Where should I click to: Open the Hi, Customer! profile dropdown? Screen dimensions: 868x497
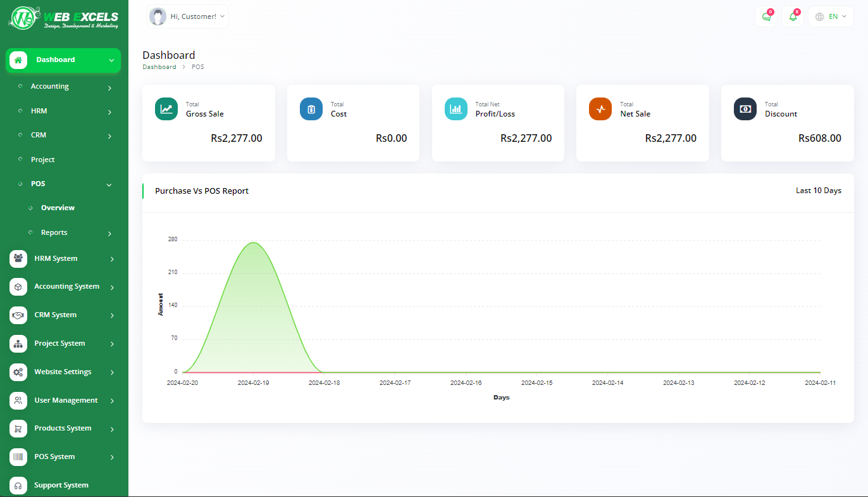(x=187, y=16)
